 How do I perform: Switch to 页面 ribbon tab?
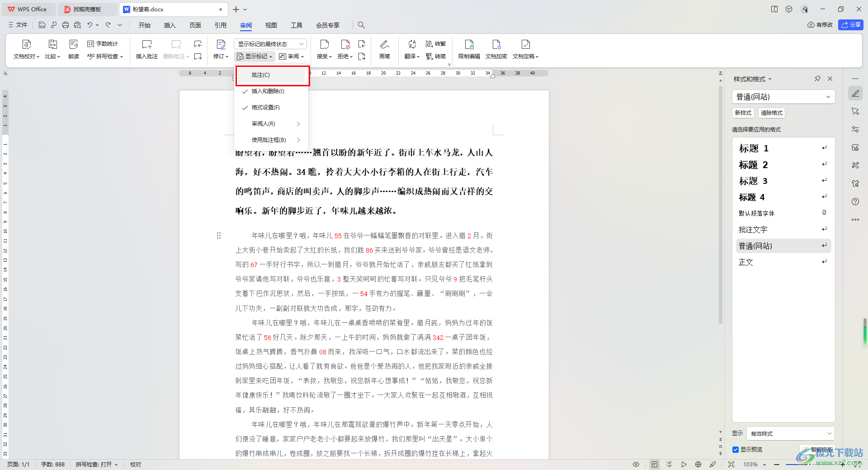pyautogui.click(x=195, y=25)
